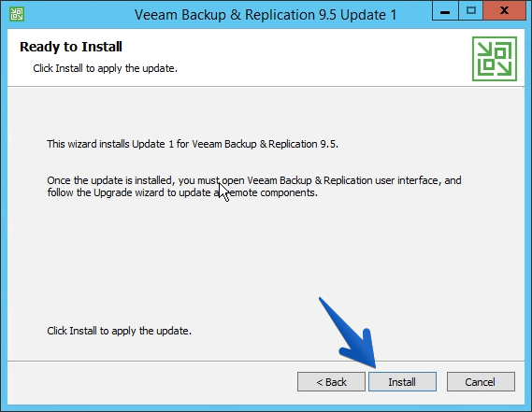The image size is (532, 412).
Task: Click the green Veeam logo in the header
Action: [495, 59]
